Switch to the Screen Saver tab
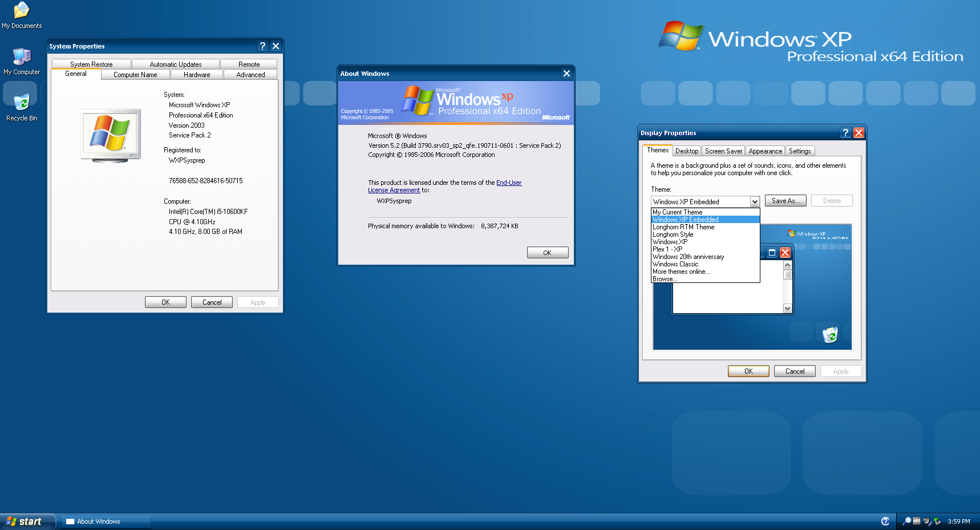Screen dimensions: 980x530 click(723, 151)
